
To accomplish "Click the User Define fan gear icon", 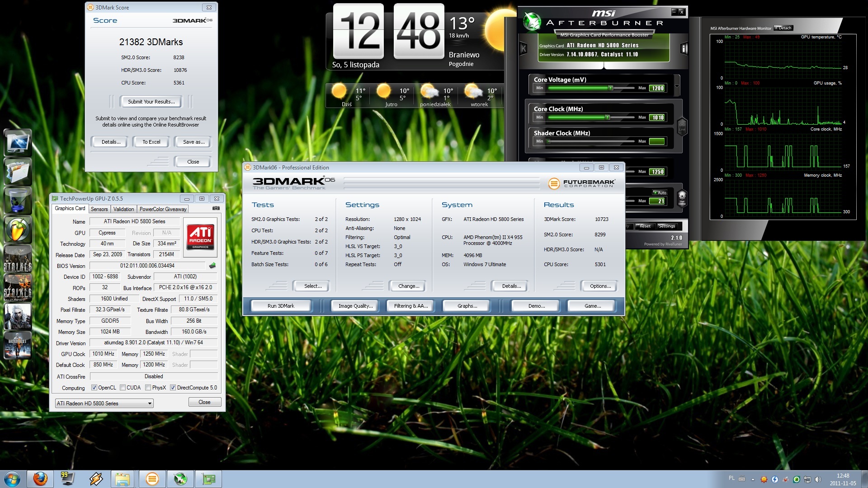I will (x=682, y=197).
